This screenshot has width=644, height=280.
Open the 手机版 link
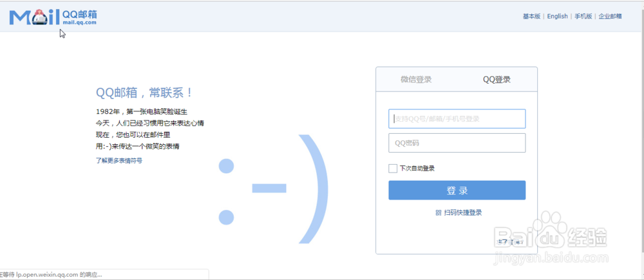583,17
